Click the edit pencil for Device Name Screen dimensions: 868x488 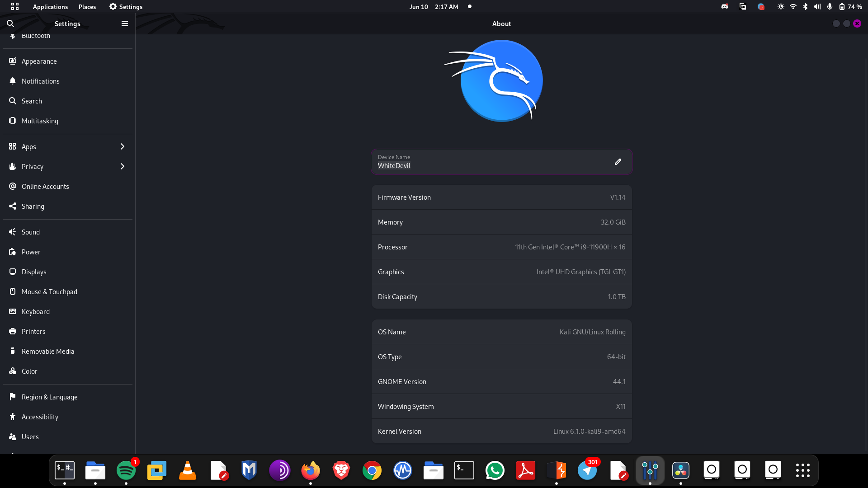pyautogui.click(x=618, y=162)
